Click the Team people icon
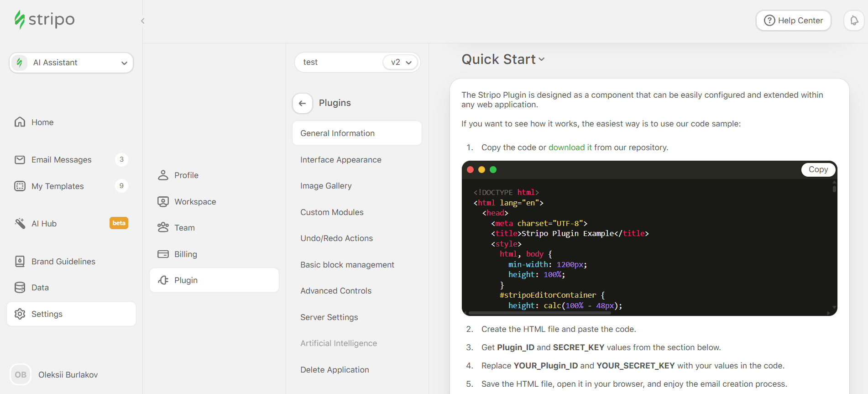Screen dimensions: 868x394 (x=163, y=227)
